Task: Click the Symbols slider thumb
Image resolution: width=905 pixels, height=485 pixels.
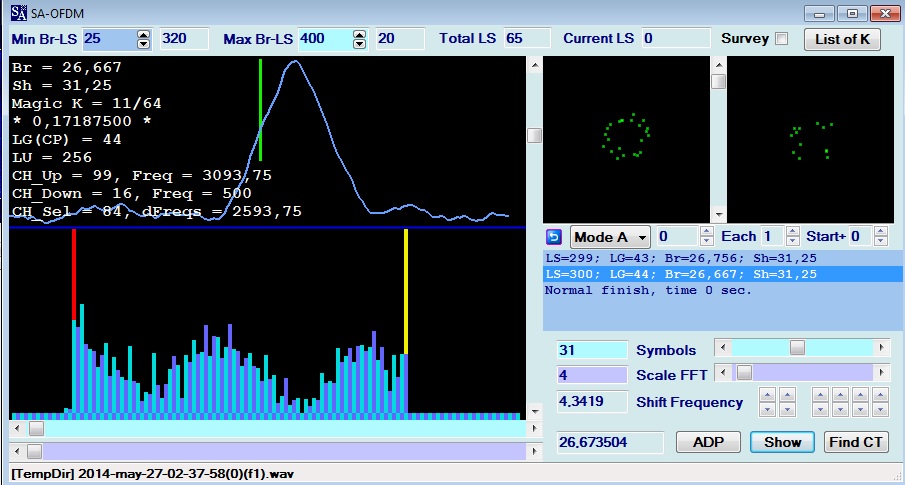Action: point(797,347)
